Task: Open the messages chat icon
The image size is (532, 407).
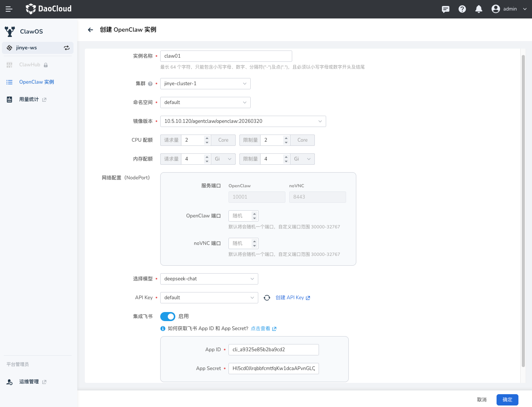Action: [446, 9]
